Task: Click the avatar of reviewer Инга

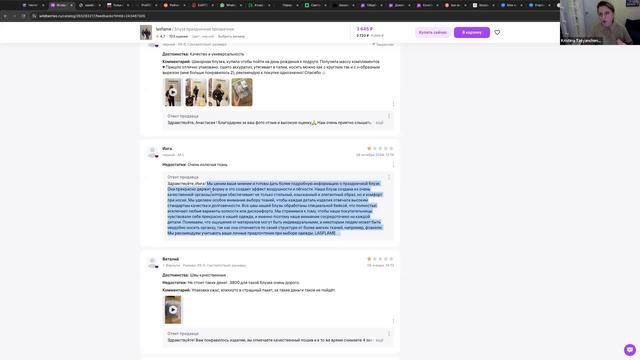Action: (x=152, y=152)
